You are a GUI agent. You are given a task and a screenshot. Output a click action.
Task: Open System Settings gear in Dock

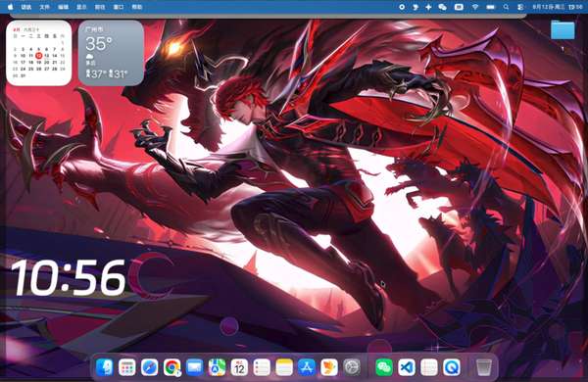[x=352, y=367]
